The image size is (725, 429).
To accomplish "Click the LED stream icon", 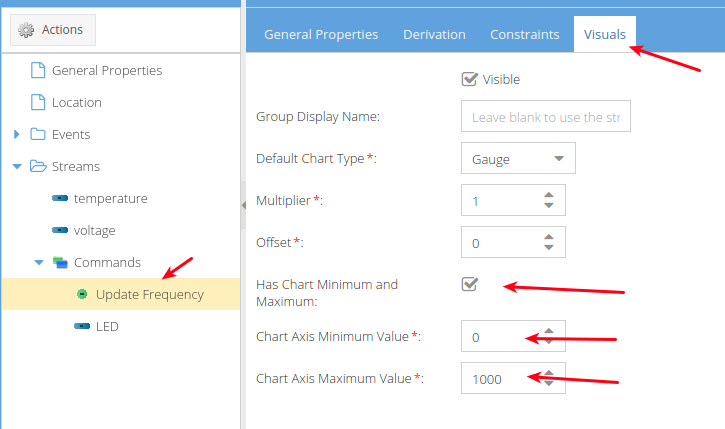I will 82,327.
